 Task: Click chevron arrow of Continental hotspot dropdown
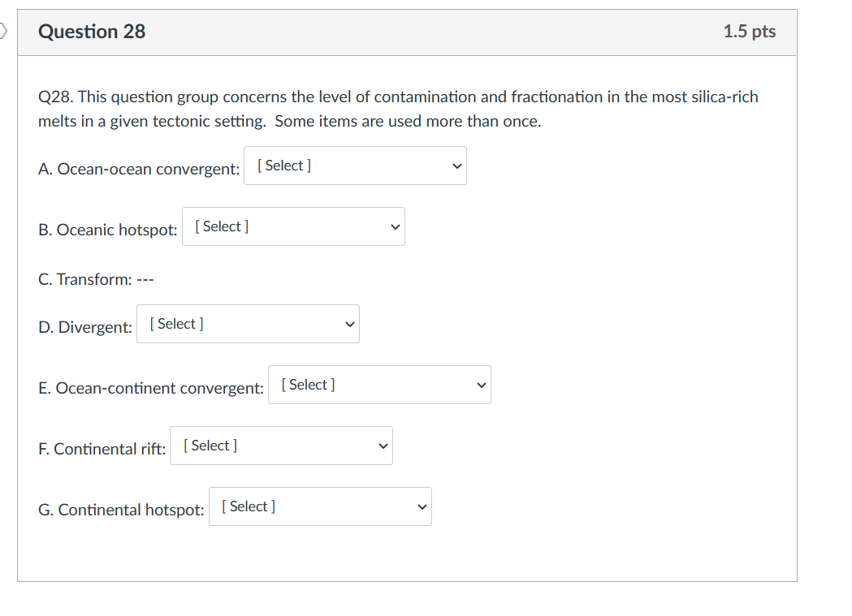click(x=422, y=507)
